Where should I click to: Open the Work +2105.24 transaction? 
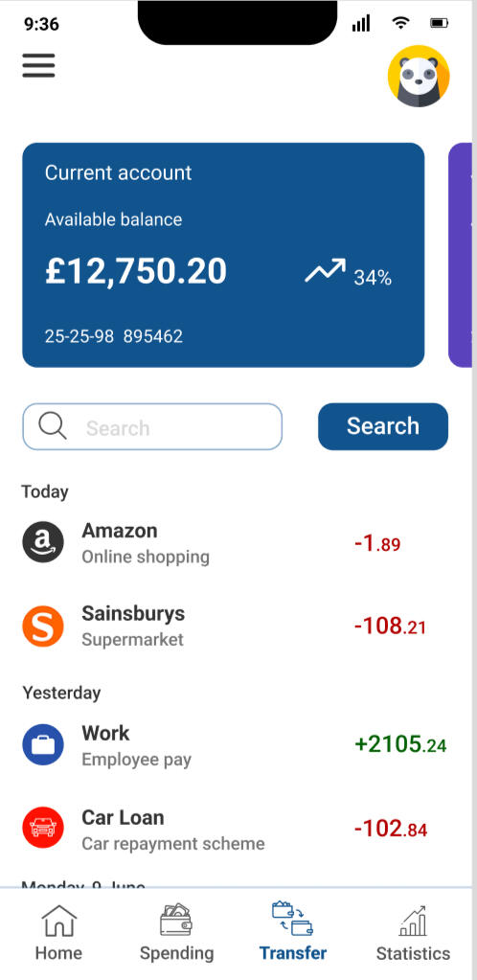[235, 745]
